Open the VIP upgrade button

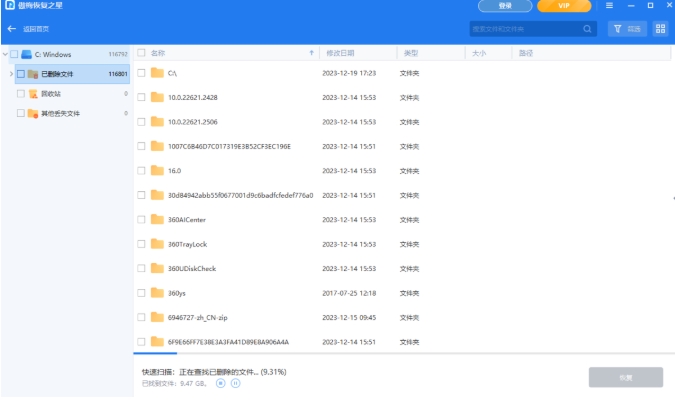click(x=563, y=6)
